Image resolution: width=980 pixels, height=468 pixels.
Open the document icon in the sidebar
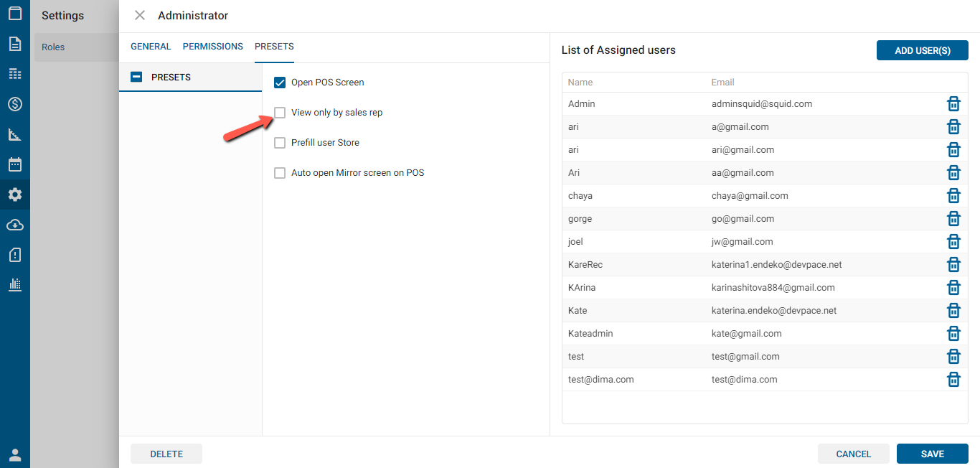tap(15, 44)
